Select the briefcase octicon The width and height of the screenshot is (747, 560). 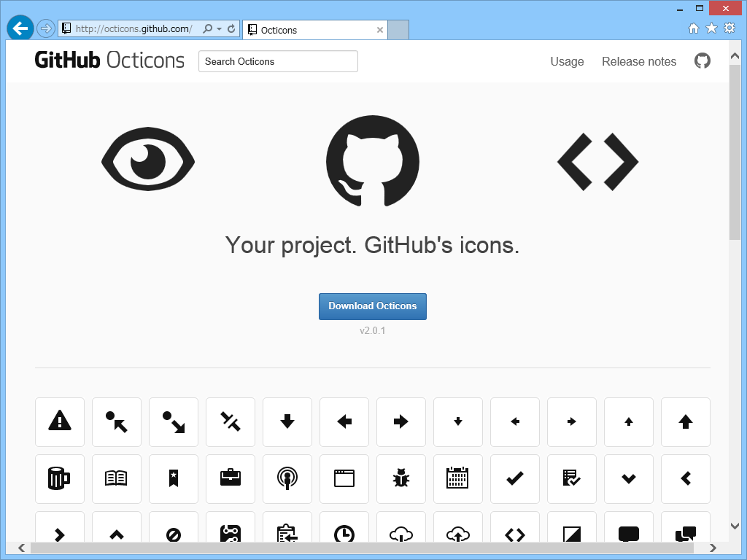pyautogui.click(x=231, y=479)
